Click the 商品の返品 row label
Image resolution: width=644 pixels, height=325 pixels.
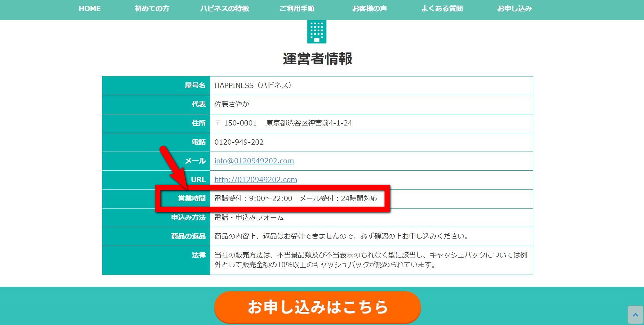[x=188, y=236]
